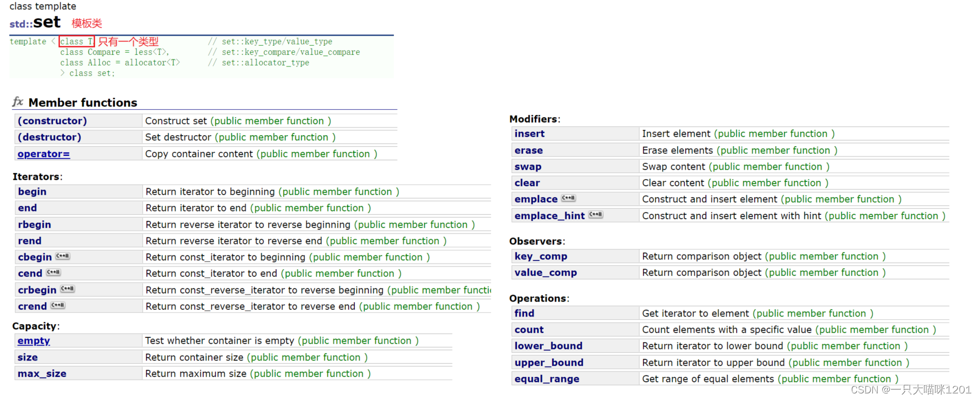Click 'Return maximum size' description
This screenshot has width=980, height=400.
(196, 374)
